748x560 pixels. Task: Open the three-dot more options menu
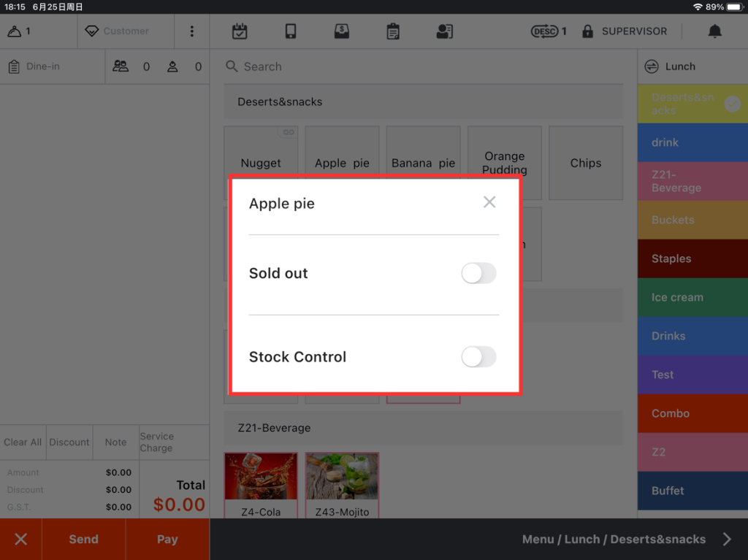pos(192,31)
